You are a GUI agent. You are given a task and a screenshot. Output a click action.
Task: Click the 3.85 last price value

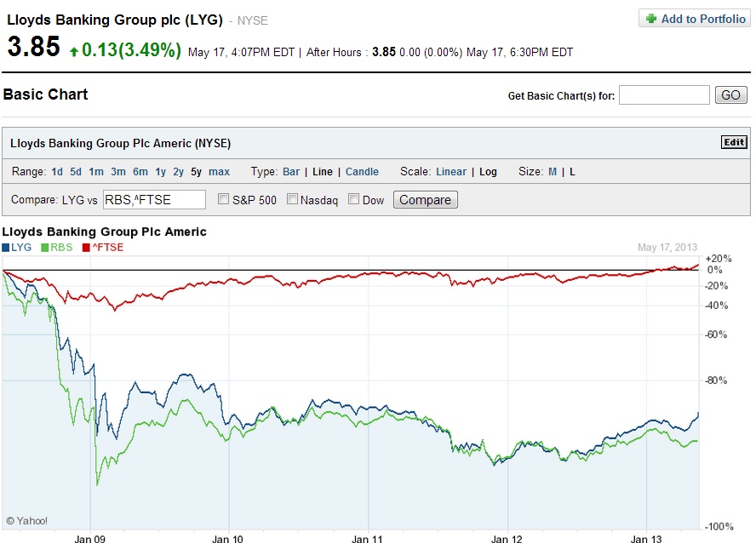[x=34, y=46]
